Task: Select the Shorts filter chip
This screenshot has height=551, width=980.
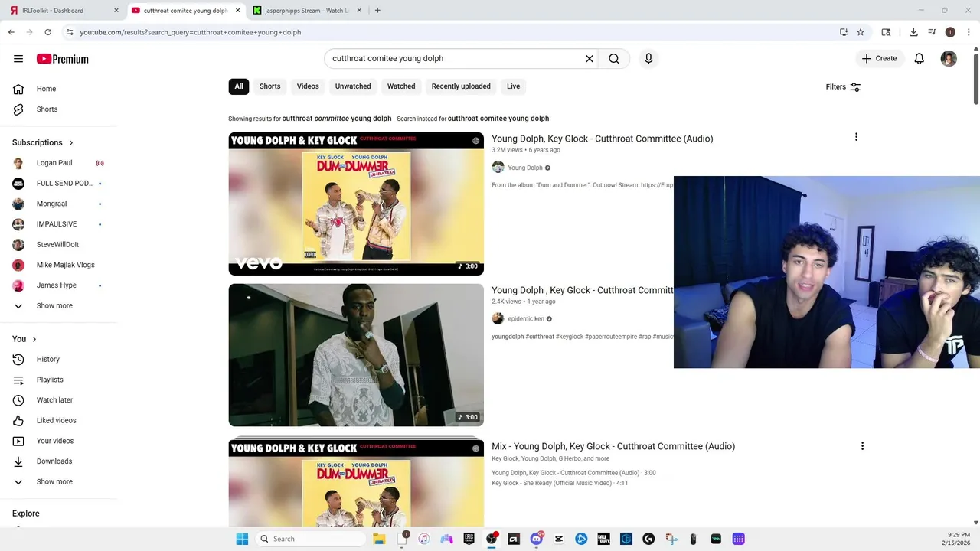Action: (269, 86)
